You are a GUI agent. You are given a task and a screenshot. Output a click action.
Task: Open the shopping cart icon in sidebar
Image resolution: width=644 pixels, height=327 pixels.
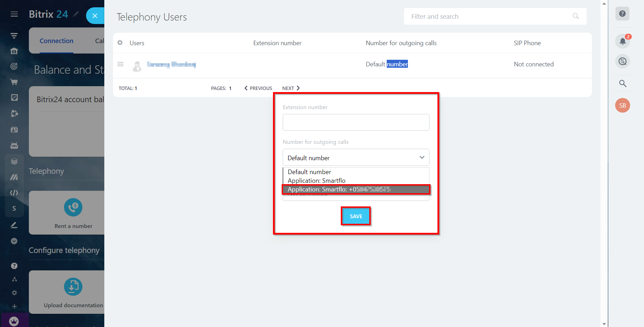point(14,82)
